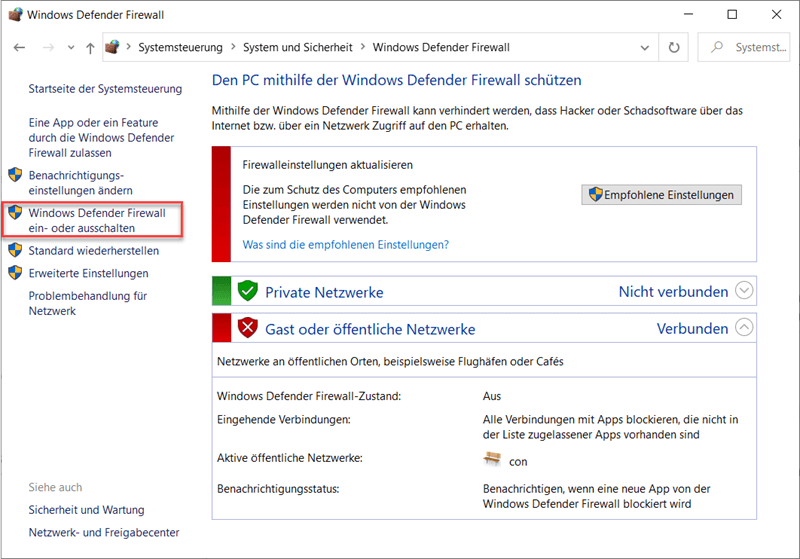
Task: Minimize the Windows Defender Firewall window
Action: pos(688,14)
